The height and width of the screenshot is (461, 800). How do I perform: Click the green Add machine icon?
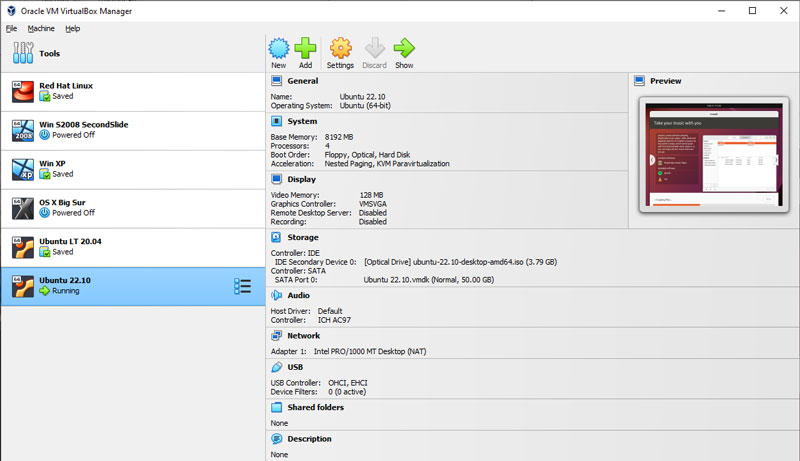click(305, 48)
